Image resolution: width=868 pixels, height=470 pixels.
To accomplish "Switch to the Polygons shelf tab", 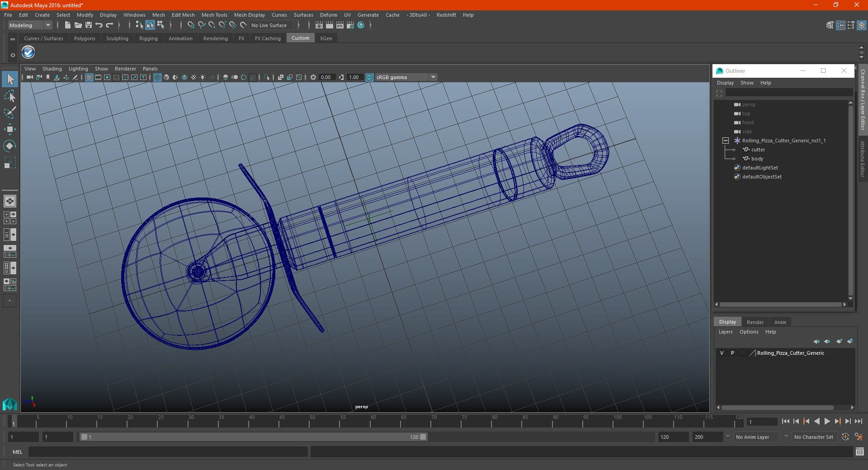I will [85, 38].
